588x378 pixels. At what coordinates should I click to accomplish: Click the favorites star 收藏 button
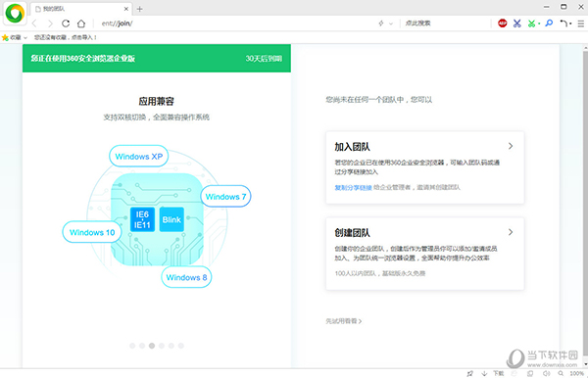pyautogui.click(x=11, y=37)
